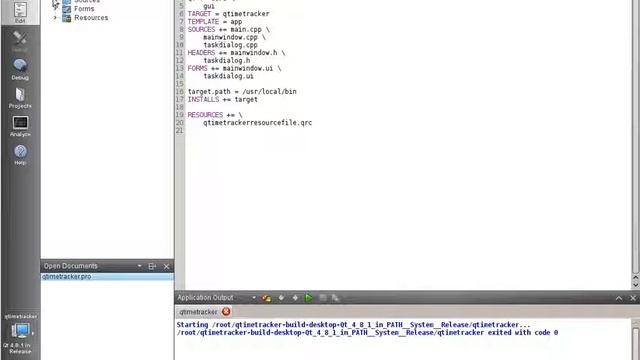Close the Open Documents panel
This screenshot has width=640, height=360.
pos(167,267)
